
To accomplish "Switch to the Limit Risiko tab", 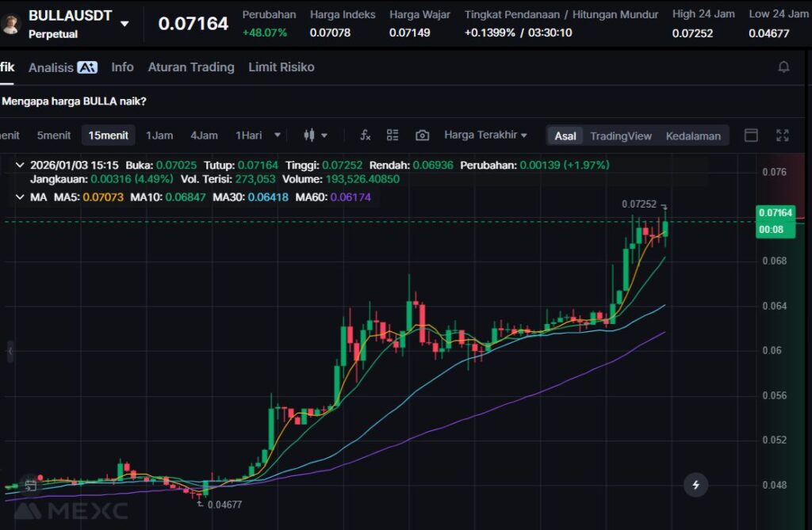I will pos(282,67).
